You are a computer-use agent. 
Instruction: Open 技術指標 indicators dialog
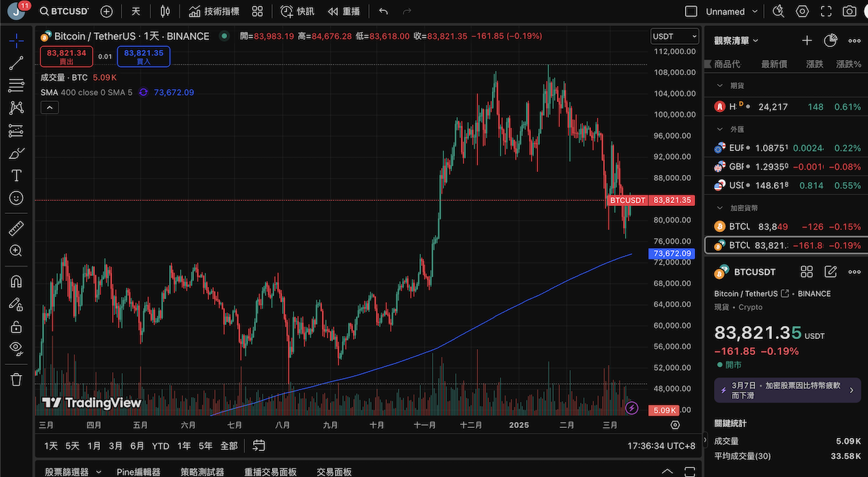[213, 12]
